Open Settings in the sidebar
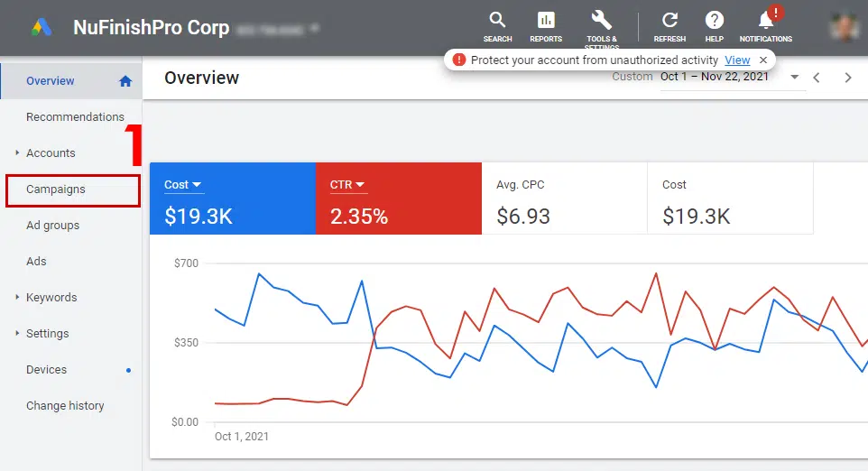Screen dimensions: 868x471 [48, 333]
